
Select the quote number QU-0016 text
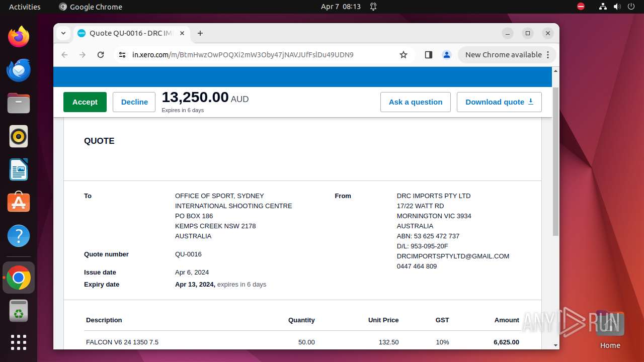pos(188,254)
